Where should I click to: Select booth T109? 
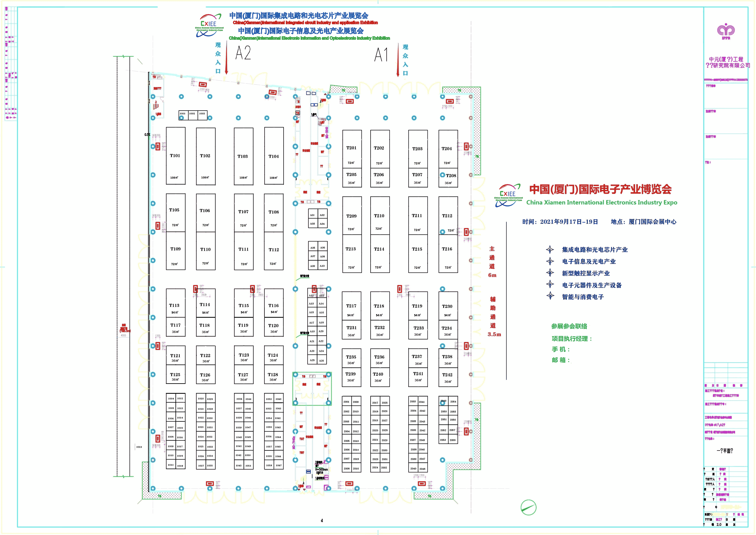pos(175,251)
